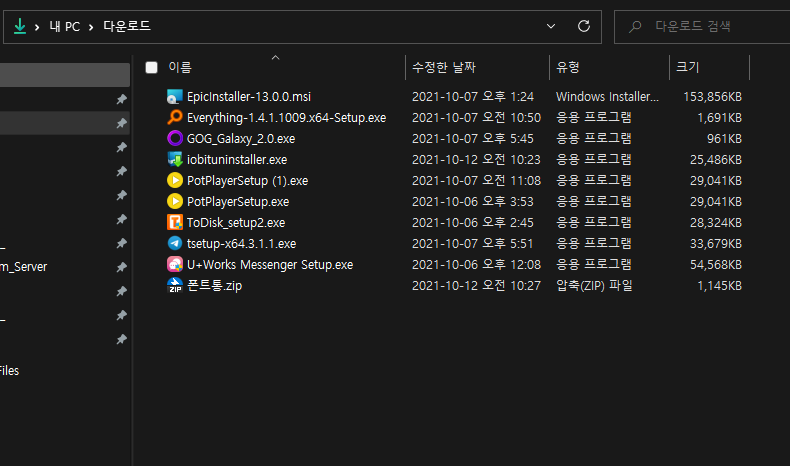Click the EpicInstaller-13.0.0.msi file icon
This screenshot has width=790, height=466.
coord(174,97)
